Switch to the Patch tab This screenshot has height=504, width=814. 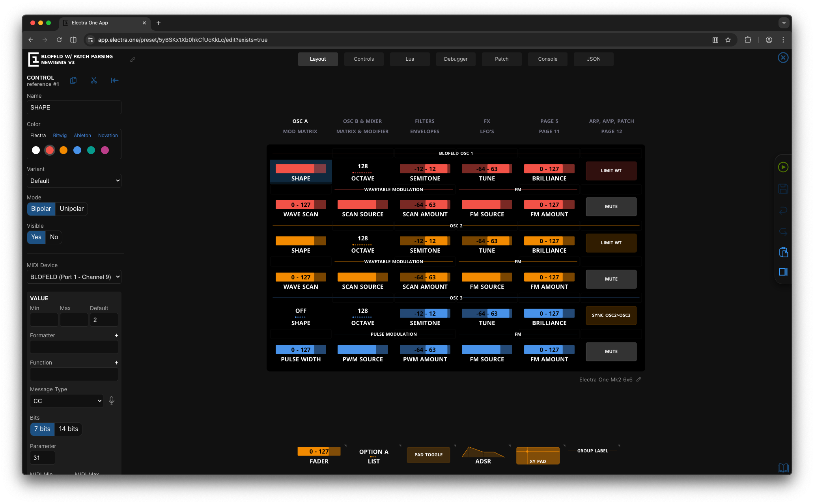(x=501, y=59)
